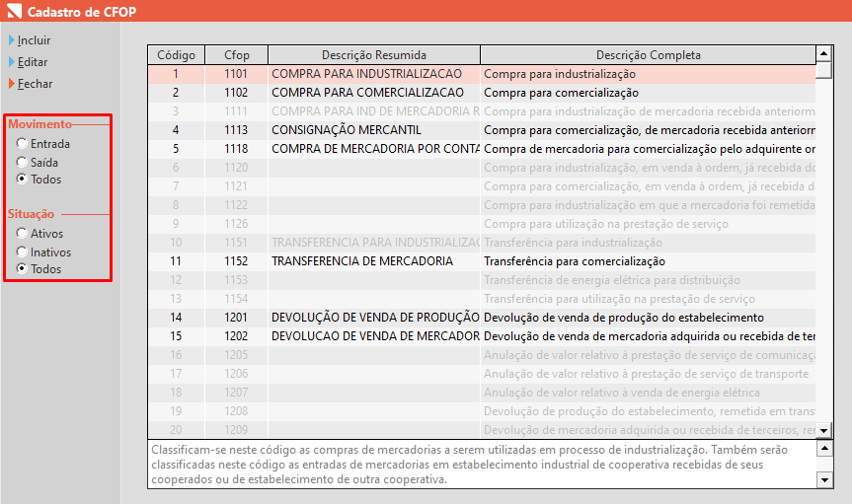Click Código cell 1
The height and width of the screenshot is (504, 852).
click(176, 74)
